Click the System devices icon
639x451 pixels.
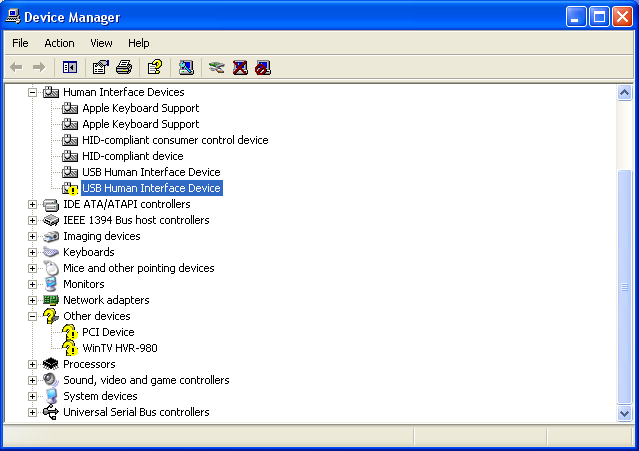(x=51, y=396)
